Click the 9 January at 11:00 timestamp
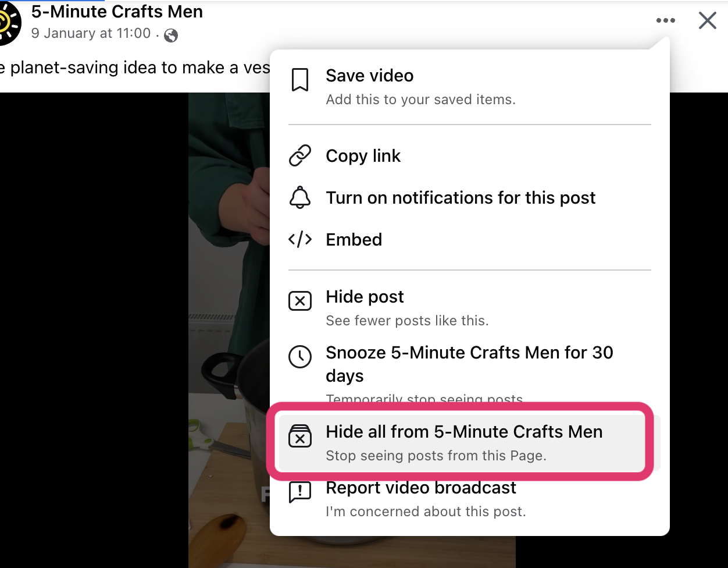The image size is (728, 568). click(x=91, y=33)
